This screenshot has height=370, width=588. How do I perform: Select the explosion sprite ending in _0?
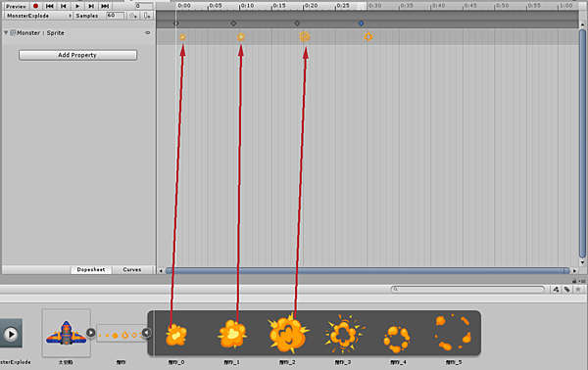pos(176,335)
